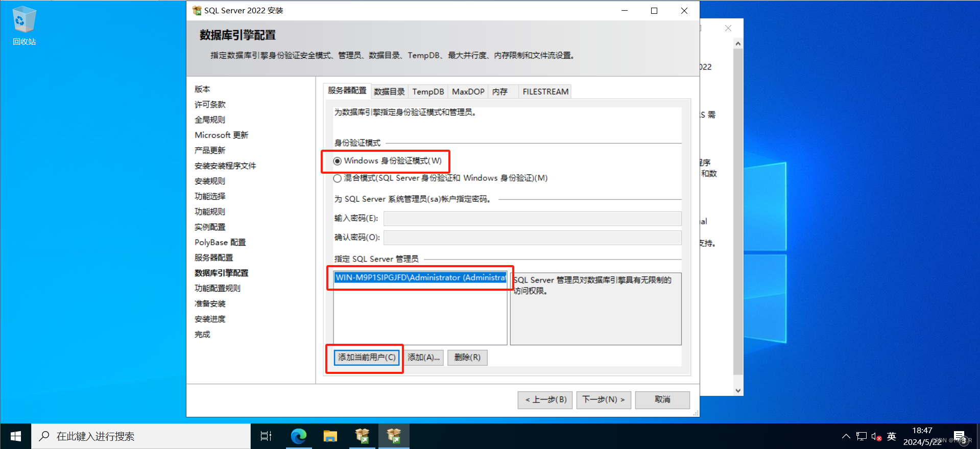Switch the 英 input language indicator
980x449 pixels.
click(x=892, y=436)
